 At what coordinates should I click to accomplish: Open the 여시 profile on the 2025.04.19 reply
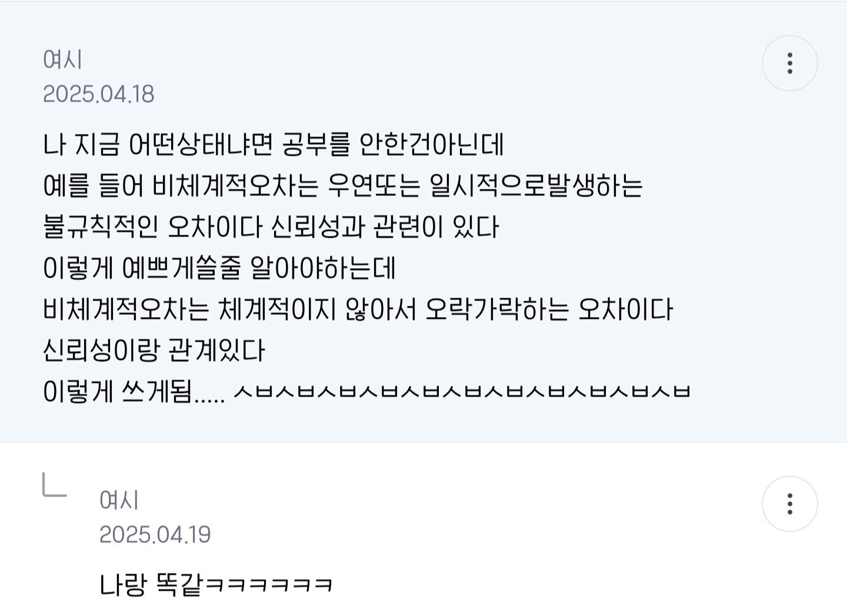[119, 500]
